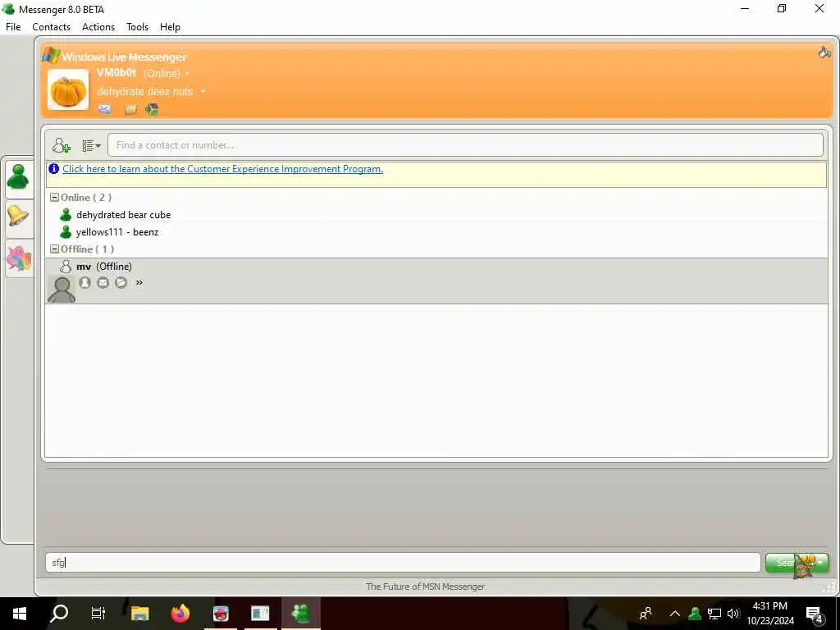840x630 pixels.
Task: Click The Future of MSN Messenger text
Action: point(426,587)
